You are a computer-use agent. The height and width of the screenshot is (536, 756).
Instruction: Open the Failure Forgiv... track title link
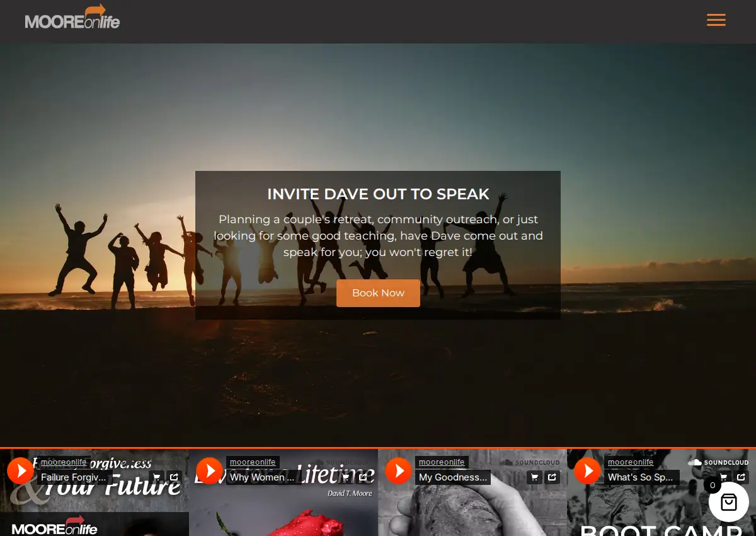point(74,477)
